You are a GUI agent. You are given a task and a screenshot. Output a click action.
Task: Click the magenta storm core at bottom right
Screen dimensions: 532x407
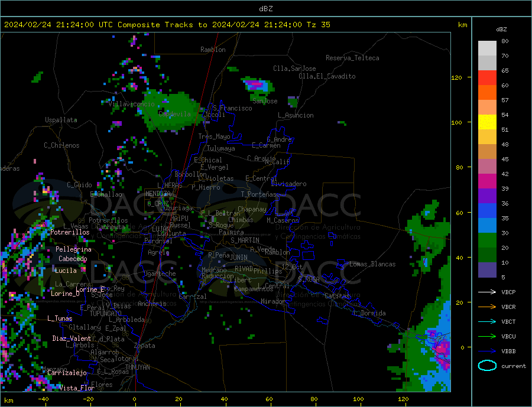(x=441, y=349)
